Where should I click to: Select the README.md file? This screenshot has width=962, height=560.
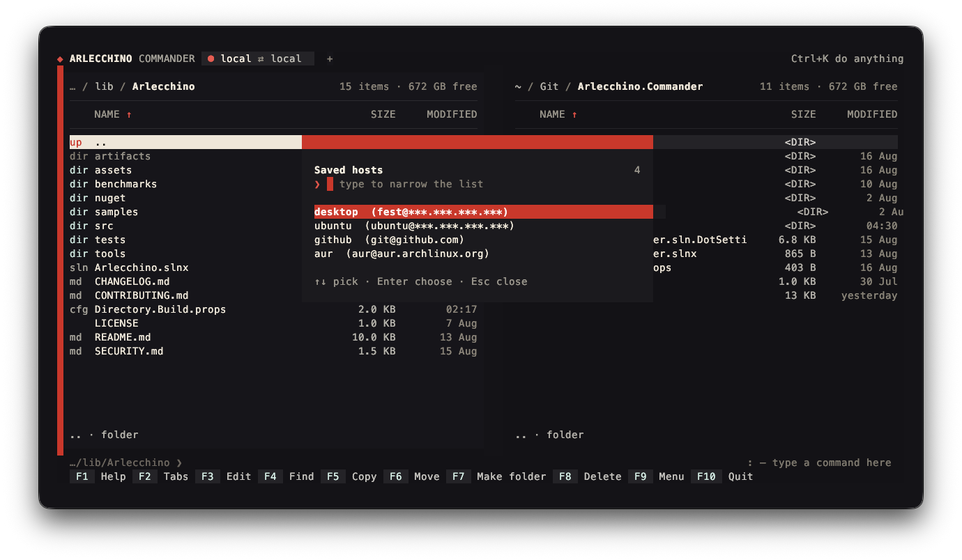(273, 337)
